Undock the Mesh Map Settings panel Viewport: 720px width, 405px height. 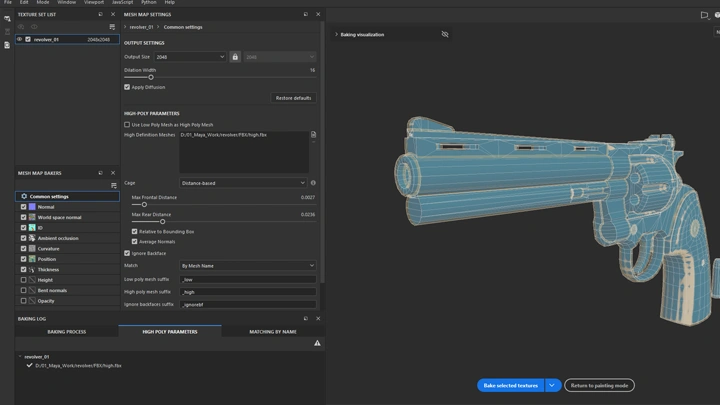[x=306, y=14]
